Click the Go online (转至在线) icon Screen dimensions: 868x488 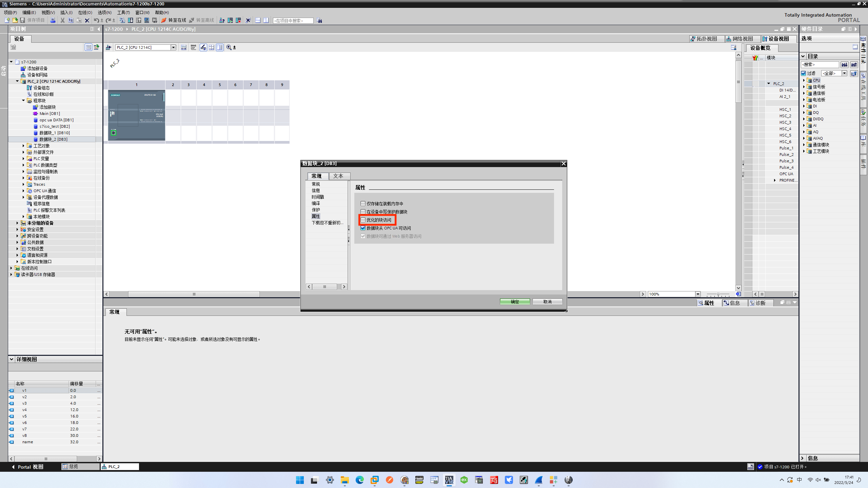tap(164, 20)
